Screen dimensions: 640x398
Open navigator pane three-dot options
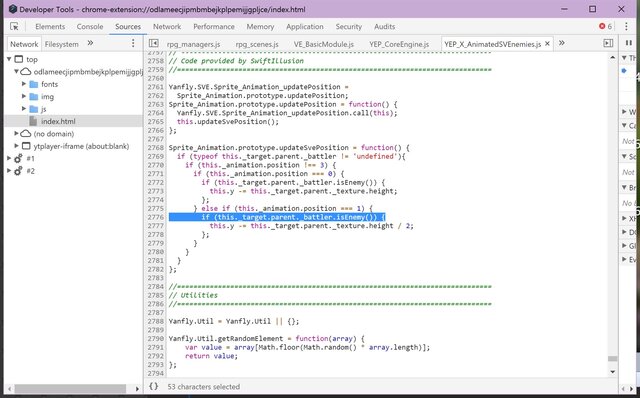133,43
